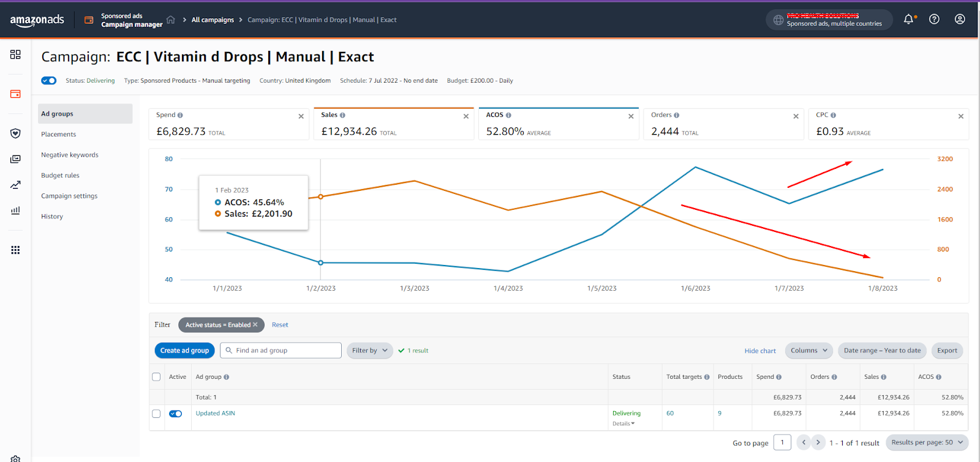The image size is (980, 462).
Task: Open the Updated ASIN ad group link
Action: click(215, 414)
